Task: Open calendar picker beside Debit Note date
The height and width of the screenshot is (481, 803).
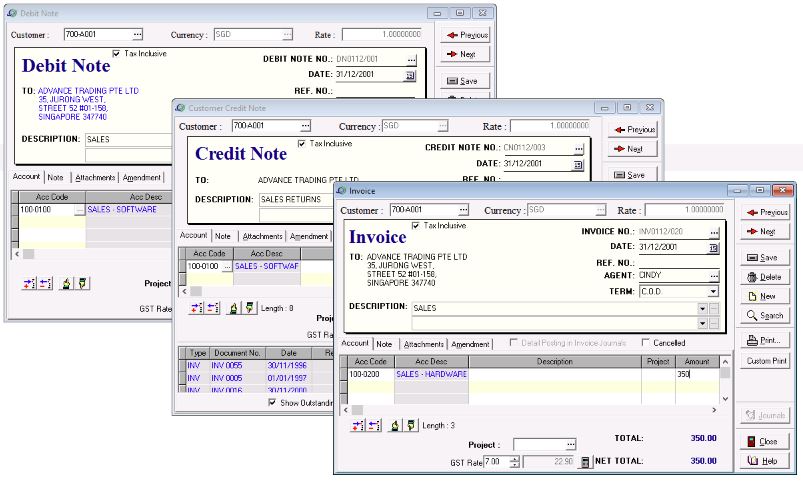Action: coord(410,76)
